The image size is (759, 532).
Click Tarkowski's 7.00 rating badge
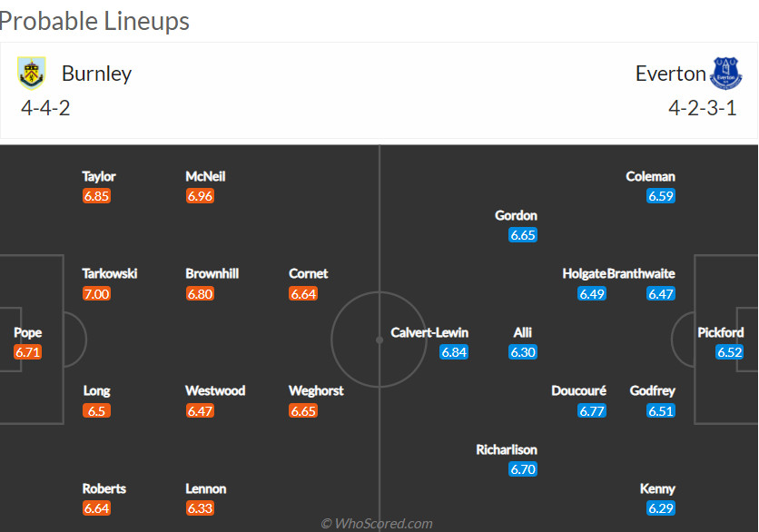point(96,293)
